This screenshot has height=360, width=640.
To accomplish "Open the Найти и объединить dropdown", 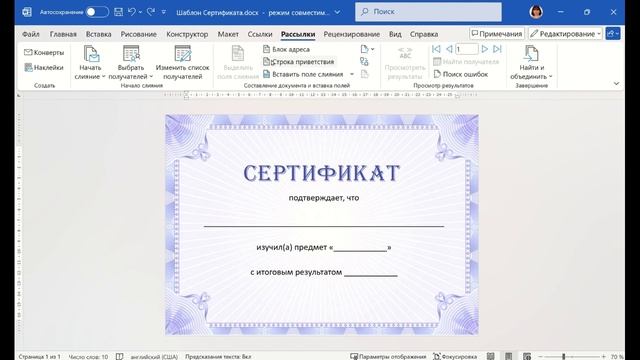I will 531,62.
